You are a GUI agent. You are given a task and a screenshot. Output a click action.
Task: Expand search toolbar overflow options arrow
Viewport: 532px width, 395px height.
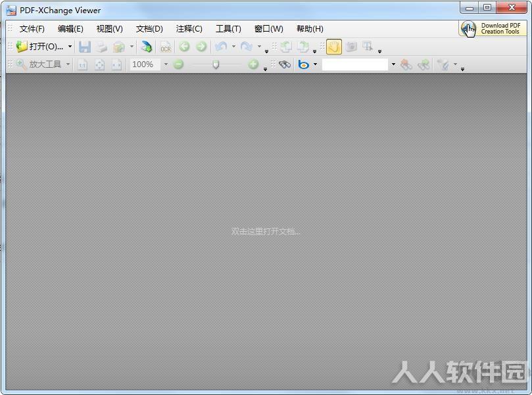pos(462,69)
